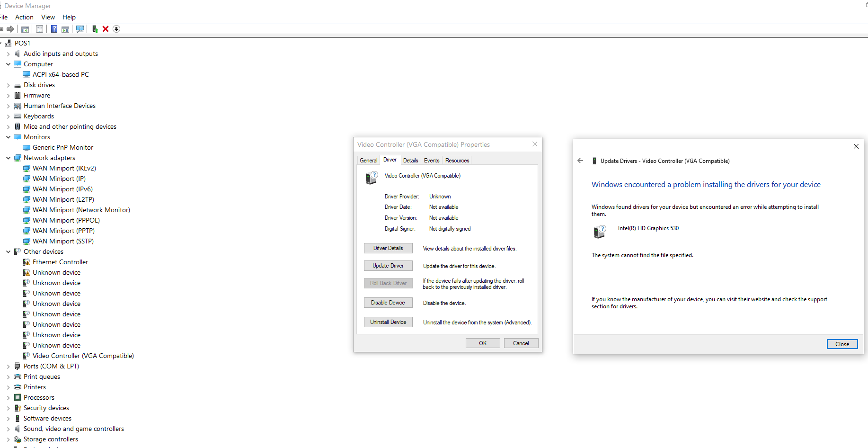
Task: Click the blue Help question mark icon
Action: tap(54, 29)
